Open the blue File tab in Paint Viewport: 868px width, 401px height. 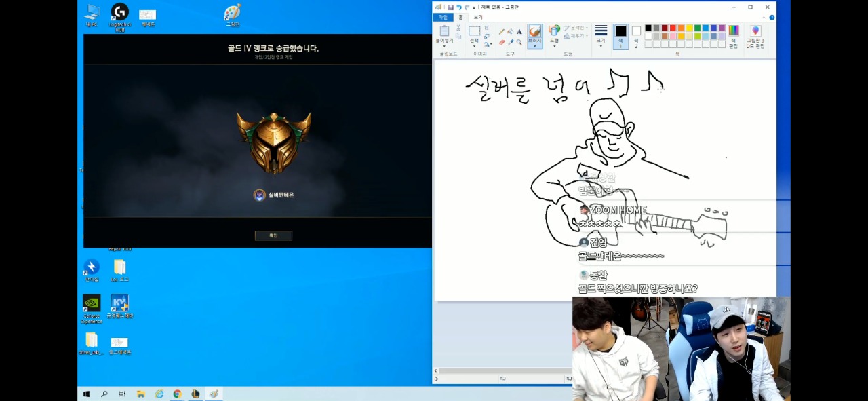(443, 17)
